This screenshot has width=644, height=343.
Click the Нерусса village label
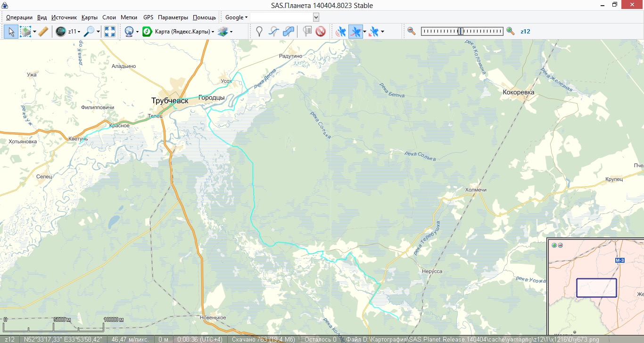[x=432, y=272]
